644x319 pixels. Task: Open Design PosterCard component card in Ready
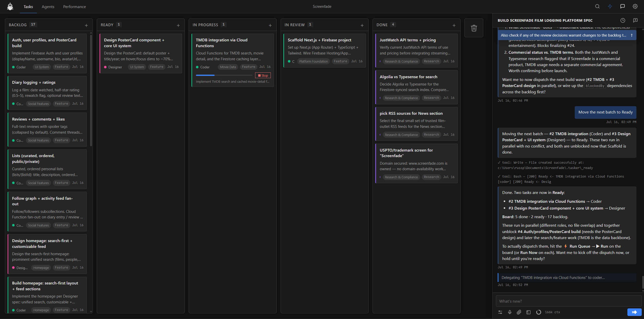coord(141,53)
